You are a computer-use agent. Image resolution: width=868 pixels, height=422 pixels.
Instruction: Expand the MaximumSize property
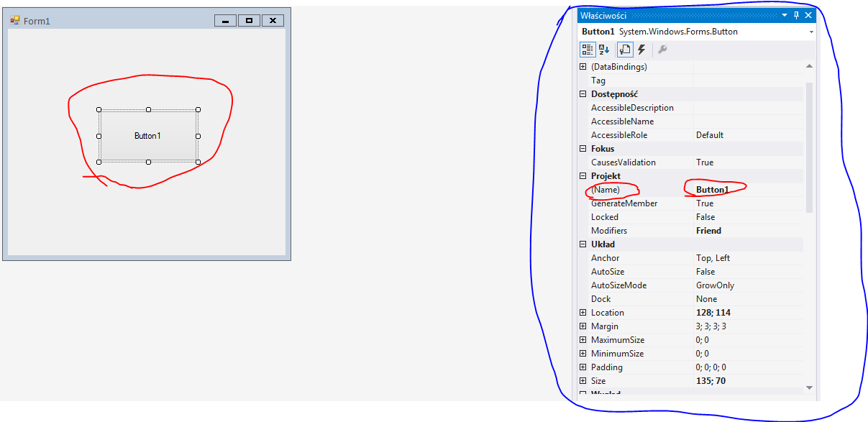[583, 340]
